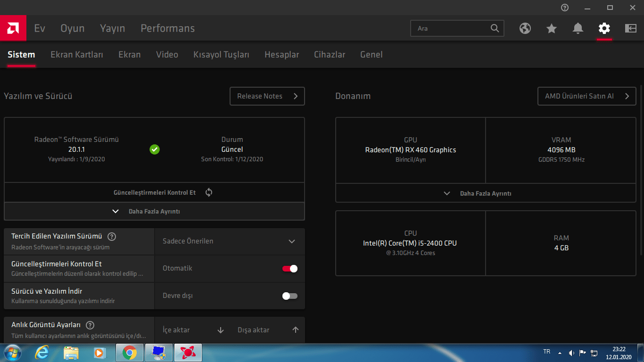
Task: Click the İçe aktar button
Action: tap(192, 330)
